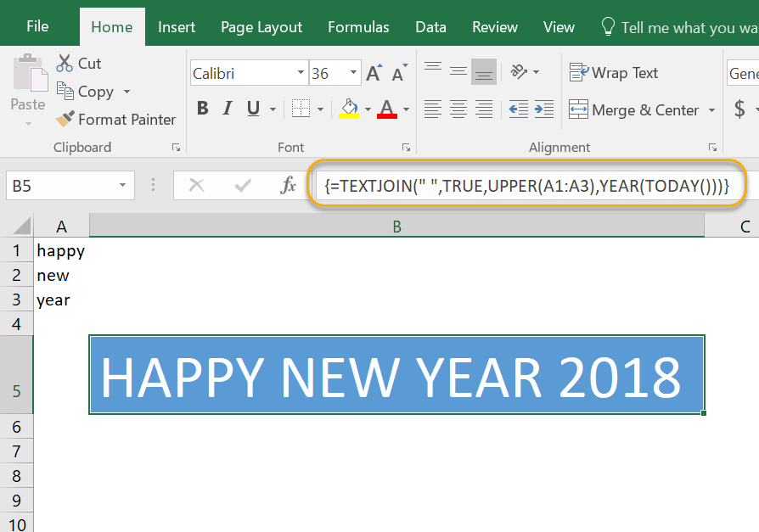Image resolution: width=759 pixels, height=532 pixels.
Task: Apply yellow fill color bucket
Action: pos(349,109)
